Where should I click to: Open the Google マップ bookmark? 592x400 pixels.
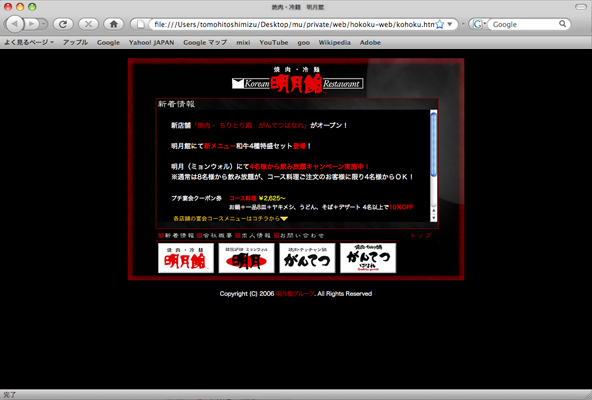pyautogui.click(x=205, y=42)
